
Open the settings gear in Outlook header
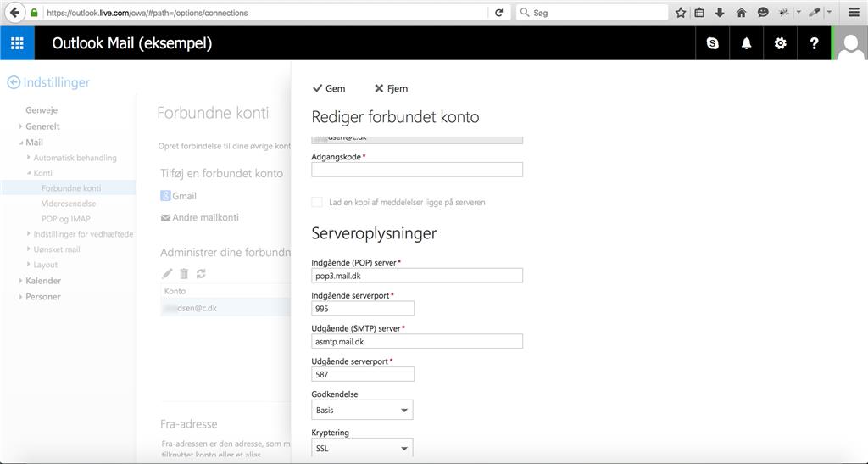(x=780, y=43)
